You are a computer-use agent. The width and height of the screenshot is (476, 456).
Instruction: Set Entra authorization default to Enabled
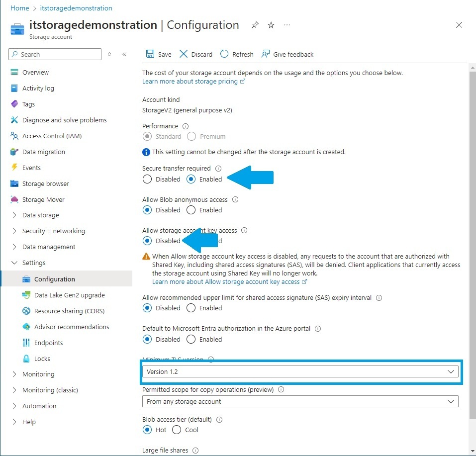pos(191,339)
